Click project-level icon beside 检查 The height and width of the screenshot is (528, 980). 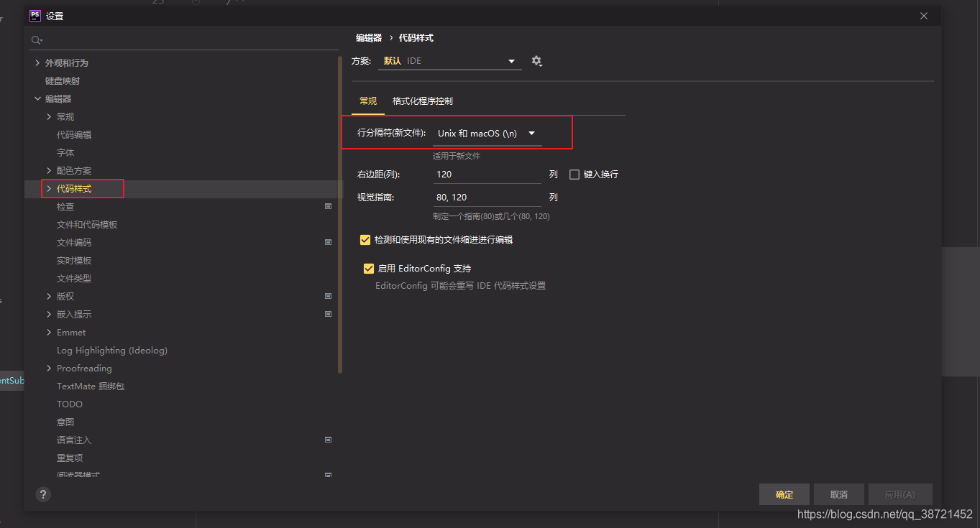(329, 206)
